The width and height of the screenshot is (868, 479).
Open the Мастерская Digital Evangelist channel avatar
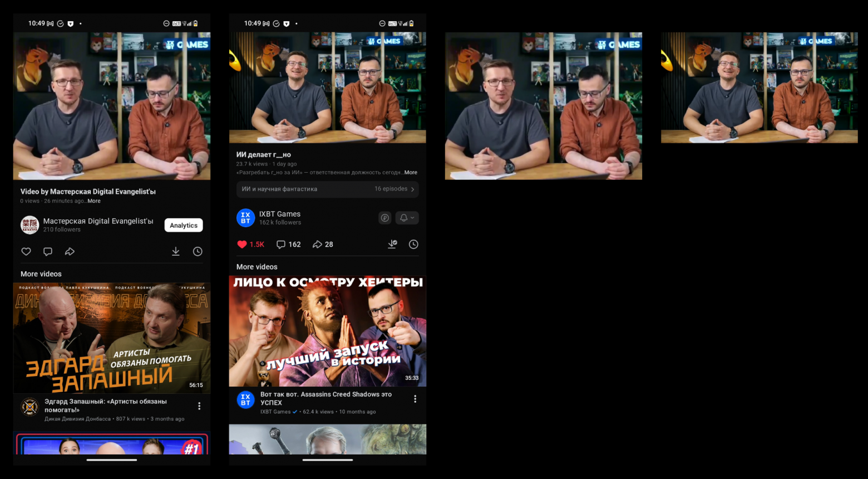(x=29, y=225)
